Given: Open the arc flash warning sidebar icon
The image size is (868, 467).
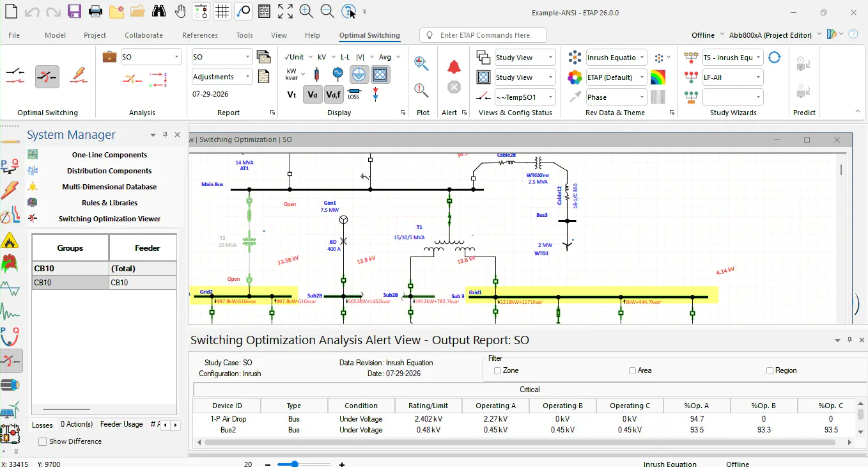Looking at the screenshot, I should click(10, 241).
